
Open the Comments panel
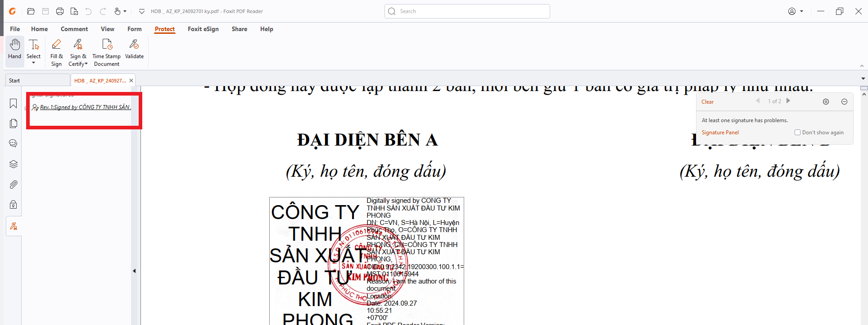click(x=14, y=143)
